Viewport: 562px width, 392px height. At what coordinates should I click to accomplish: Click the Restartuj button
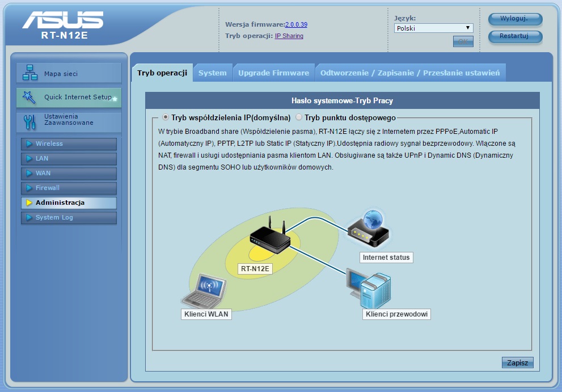(515, 36)
